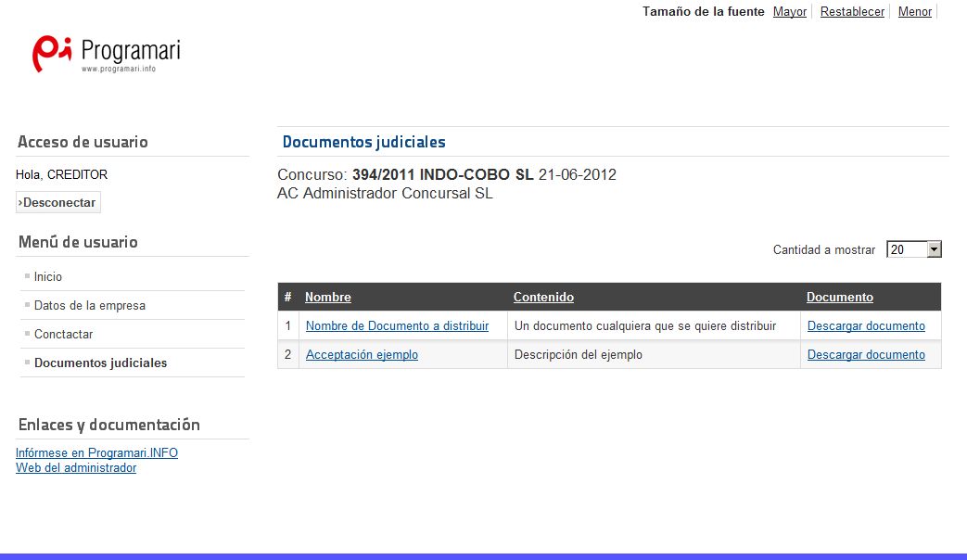Navigate to Datos de la empresa
Viewport: 967px width, 560px height.
click(89, 304)
